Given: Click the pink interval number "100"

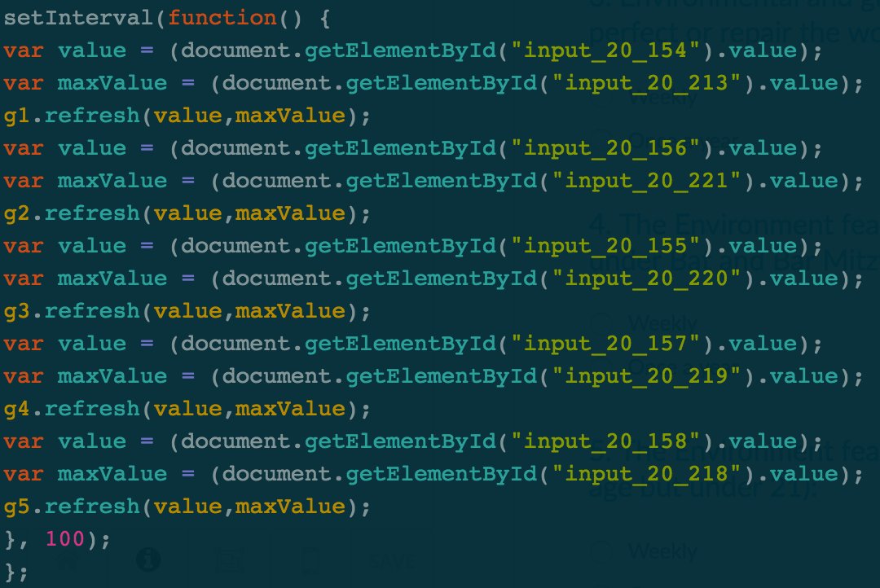Looking at the screenshot, I should click(x=64, y=539).
